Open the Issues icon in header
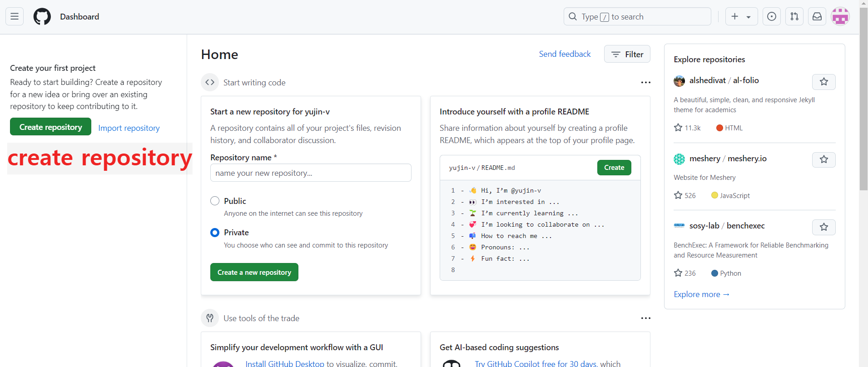Viewport: 868px width, 367px height. point(772,17)
